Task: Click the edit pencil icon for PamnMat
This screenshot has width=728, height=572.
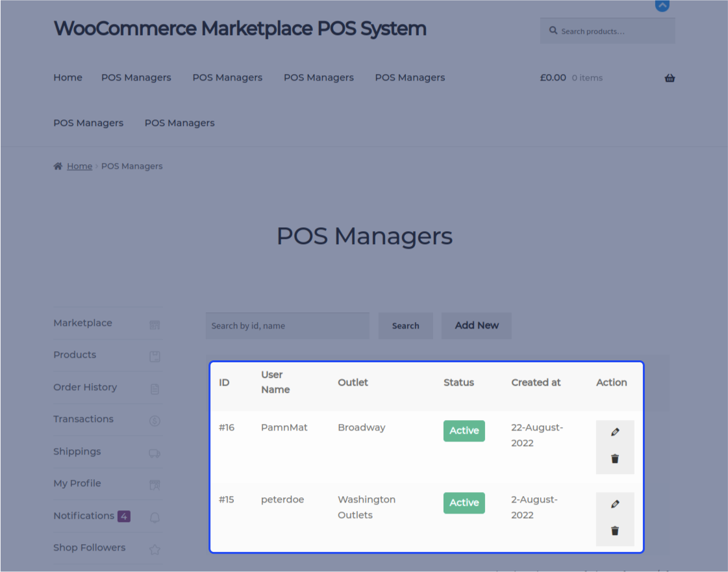Action: point(615,432)
